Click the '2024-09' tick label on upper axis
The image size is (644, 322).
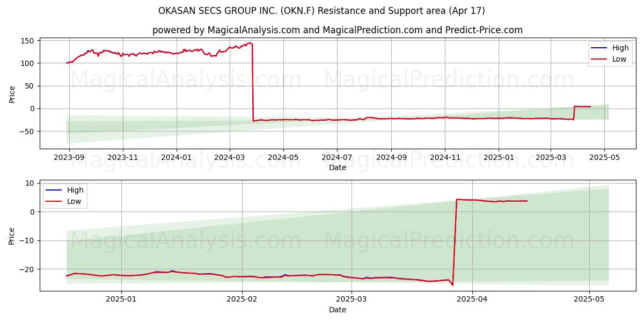391,158
